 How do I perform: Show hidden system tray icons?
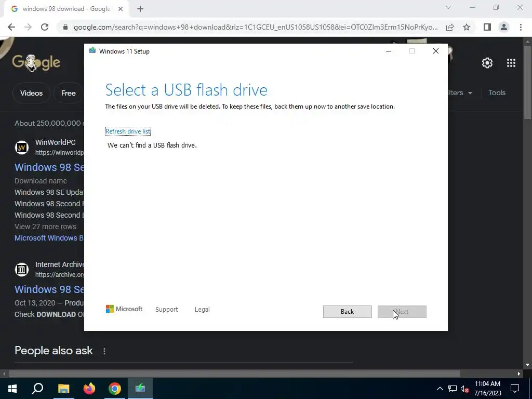(x=440, y=389)
